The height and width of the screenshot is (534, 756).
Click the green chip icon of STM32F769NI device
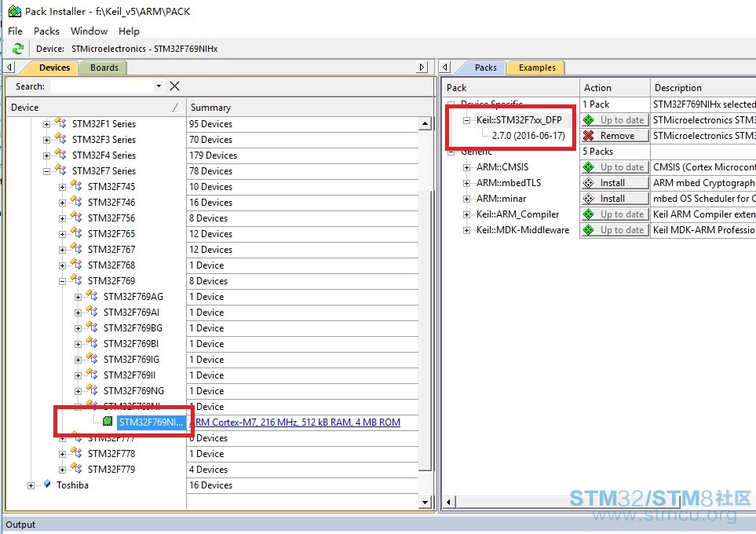(x=108, y=421)
